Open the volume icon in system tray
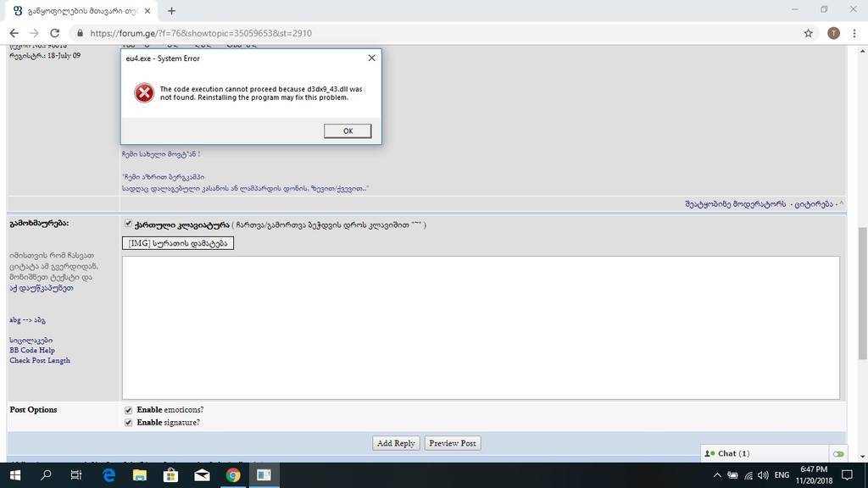 pyautogui.click(x=761, y=475)
